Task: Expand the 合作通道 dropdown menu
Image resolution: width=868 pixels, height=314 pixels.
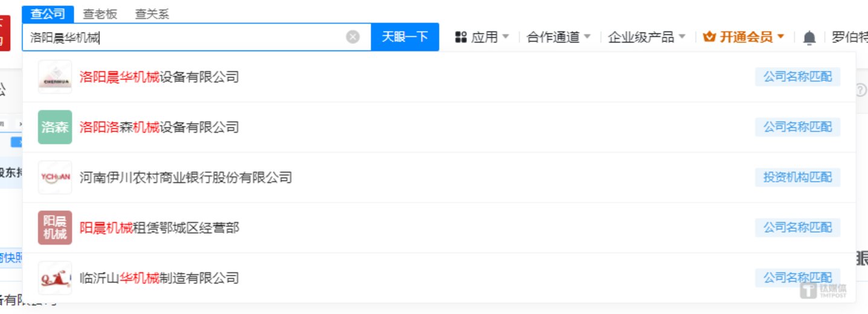Action: 558,37
